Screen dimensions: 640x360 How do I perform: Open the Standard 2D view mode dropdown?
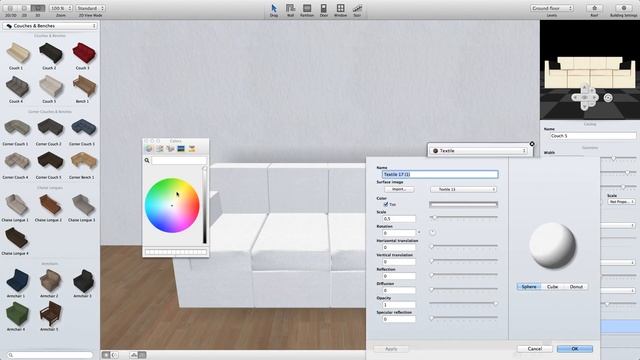(x=90, y=8)
